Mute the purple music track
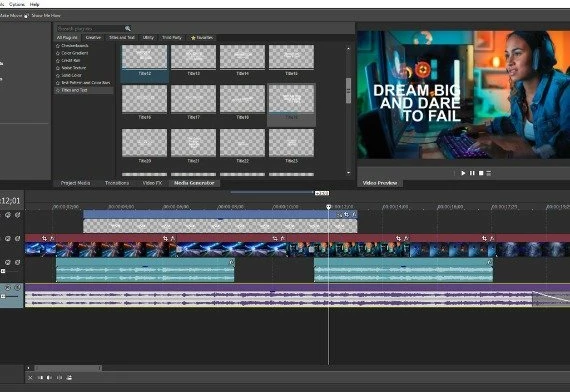Screen dimensions: 570x392 tap(8, 288)
